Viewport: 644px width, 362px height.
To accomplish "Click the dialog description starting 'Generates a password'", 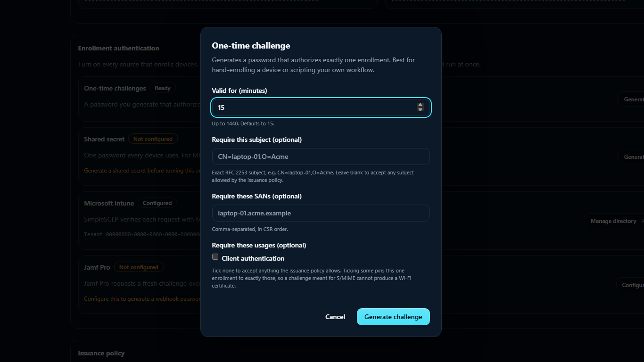I will [x=314, y=65].
